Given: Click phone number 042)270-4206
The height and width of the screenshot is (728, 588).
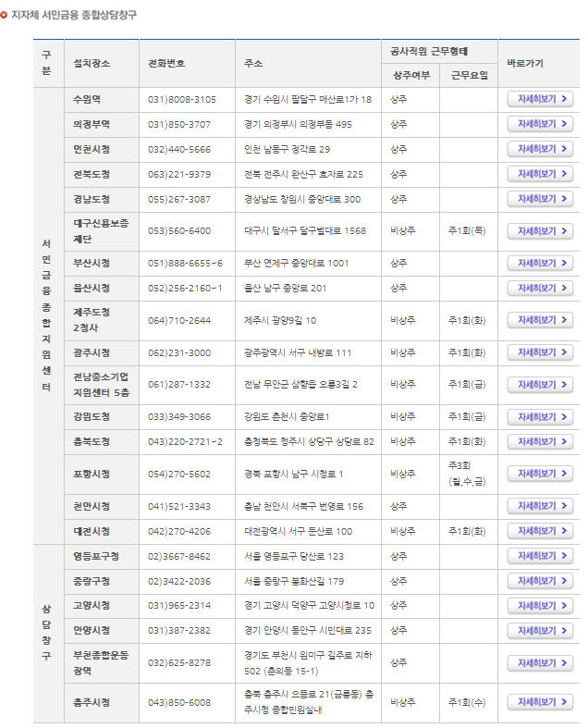Looking at the screenshot, I should 179,532.
